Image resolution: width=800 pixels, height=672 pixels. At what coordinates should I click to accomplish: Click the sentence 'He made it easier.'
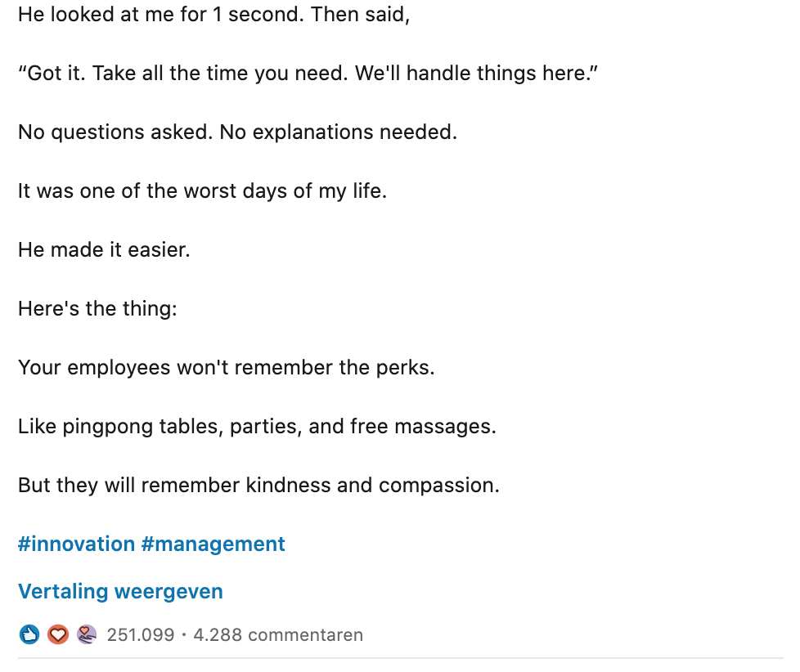[x=104, y=250]
